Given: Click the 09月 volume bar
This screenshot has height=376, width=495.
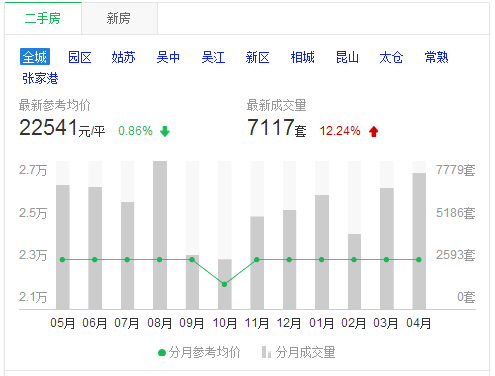Looking at the screenshot, I should [192, 282].
